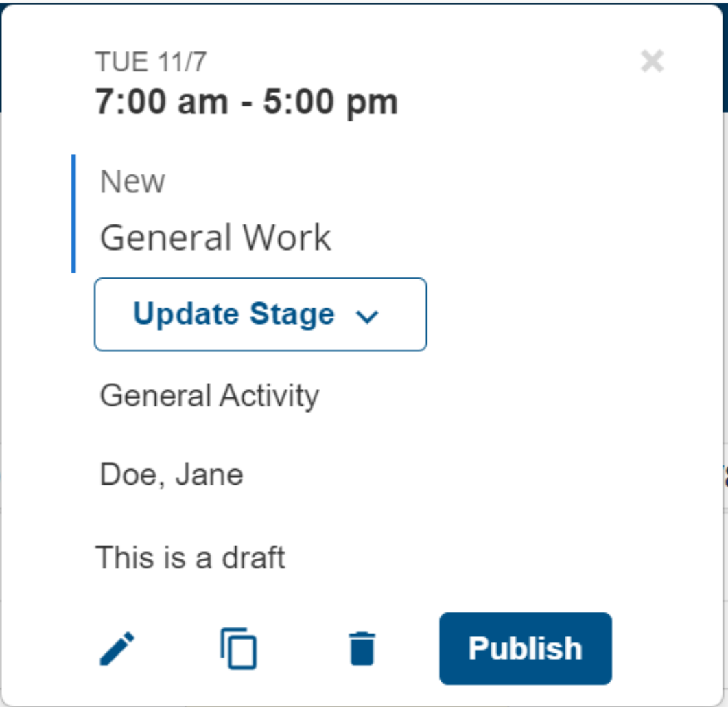Click the 5:00 pm end time
This screenshot has height=707, width=728.
[331, 102]
